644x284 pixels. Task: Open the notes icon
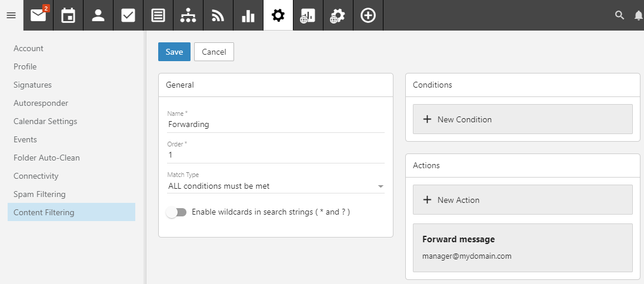(158, 15)
